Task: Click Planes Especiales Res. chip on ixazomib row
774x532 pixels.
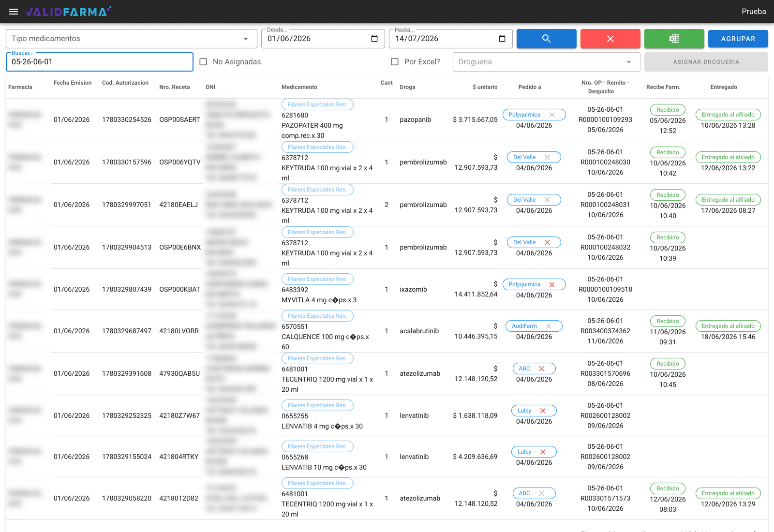Action: point(317,279)
